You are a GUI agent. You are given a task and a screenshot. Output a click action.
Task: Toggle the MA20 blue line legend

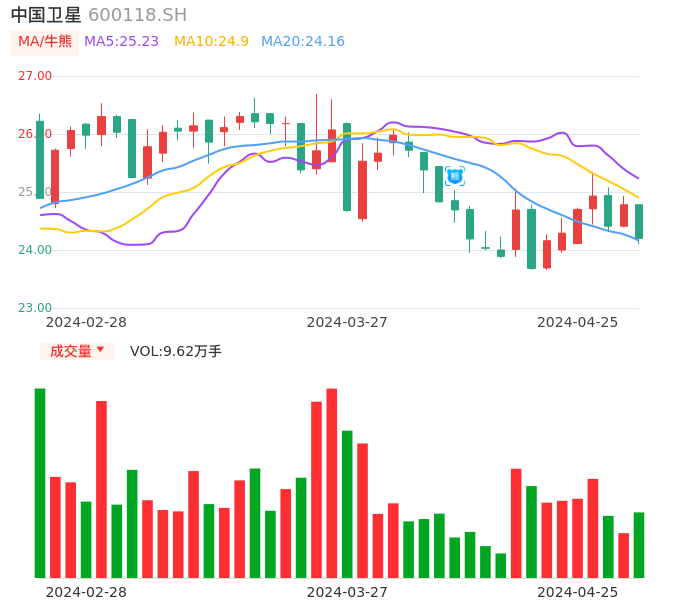(302, 42)
